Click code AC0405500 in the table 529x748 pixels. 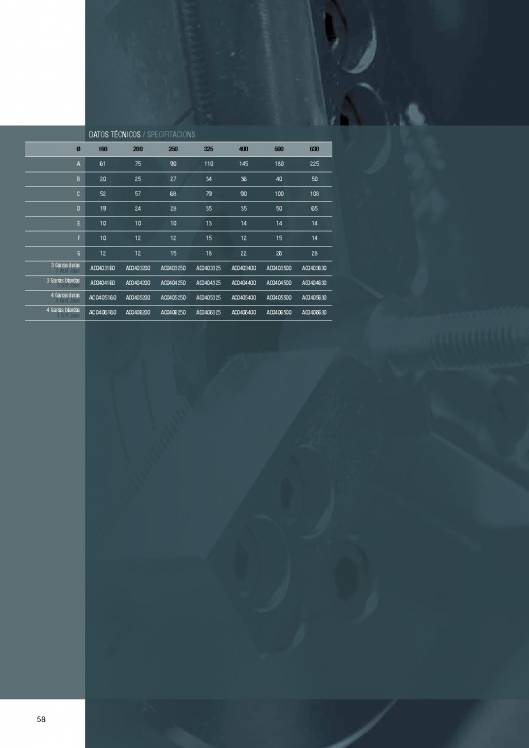(x=279, y=298)
